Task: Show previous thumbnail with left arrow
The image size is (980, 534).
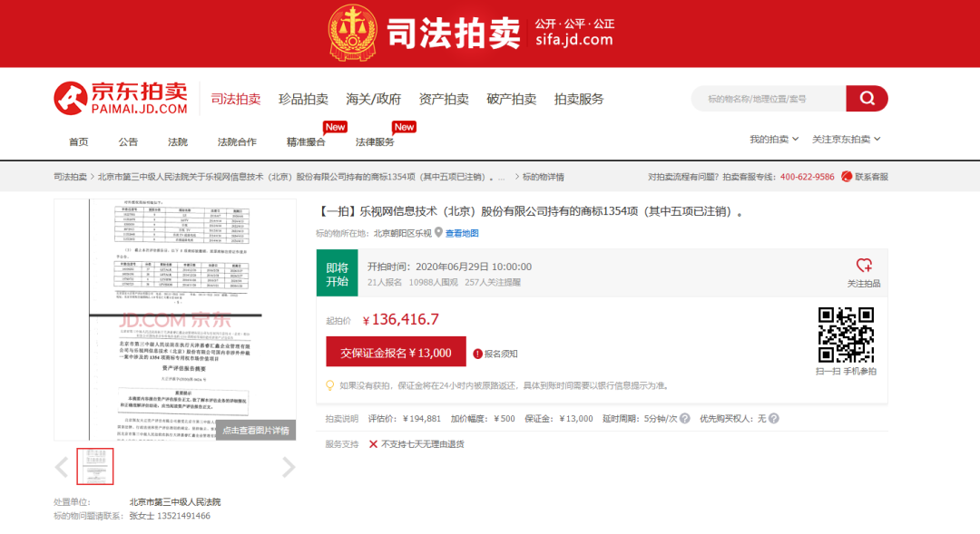Action: click(62, 467)
